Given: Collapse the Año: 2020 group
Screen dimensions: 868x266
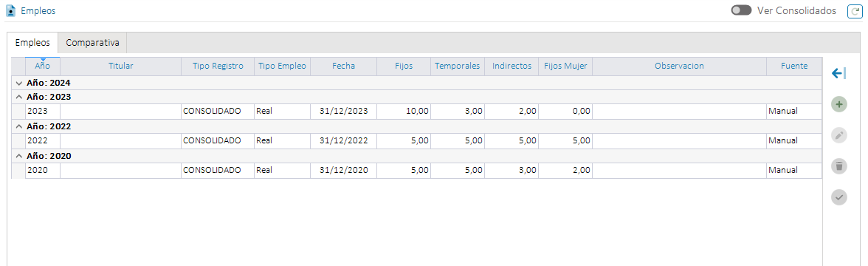Looking at the screenshot, I should (x=19, y=157).
